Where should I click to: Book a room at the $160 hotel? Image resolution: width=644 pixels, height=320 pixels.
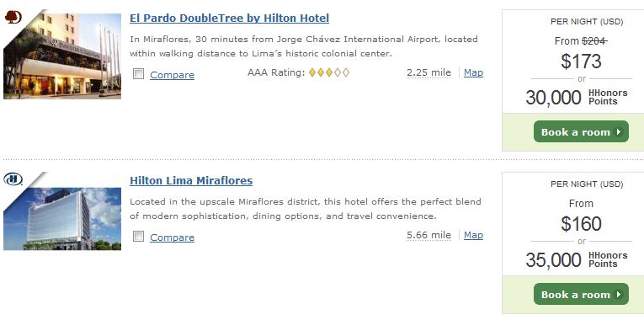click(x=581, y=294)
